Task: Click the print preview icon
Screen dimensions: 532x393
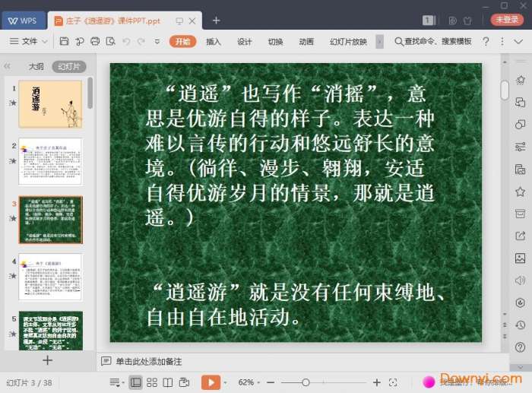Action: click(111, 41)
